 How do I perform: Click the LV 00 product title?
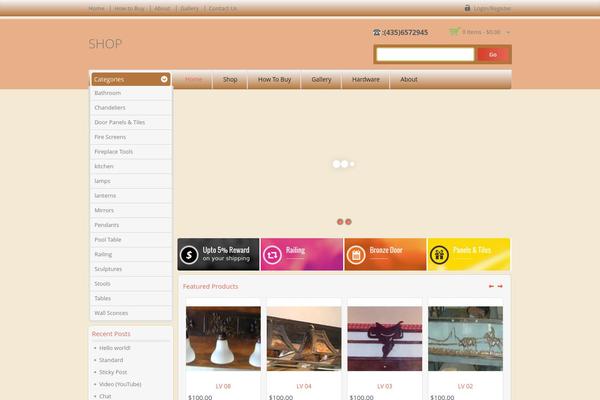coord(223,386)
